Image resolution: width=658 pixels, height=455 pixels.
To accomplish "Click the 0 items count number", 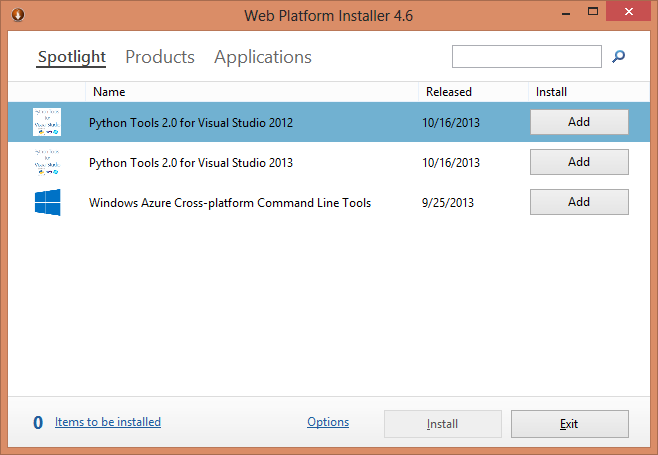I will click(38, 423).
